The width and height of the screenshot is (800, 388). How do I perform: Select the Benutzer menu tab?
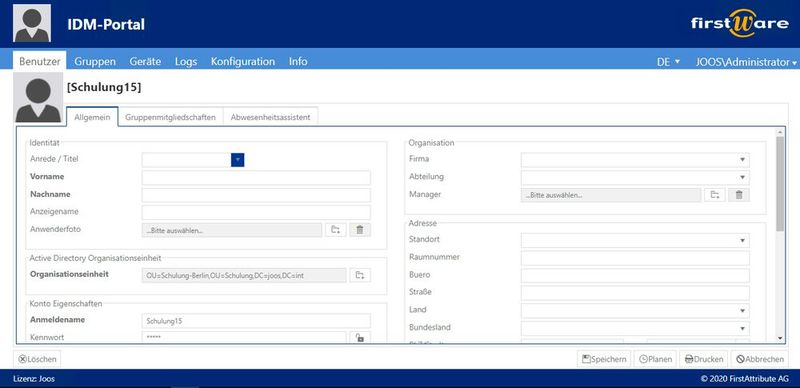(40, 62)
